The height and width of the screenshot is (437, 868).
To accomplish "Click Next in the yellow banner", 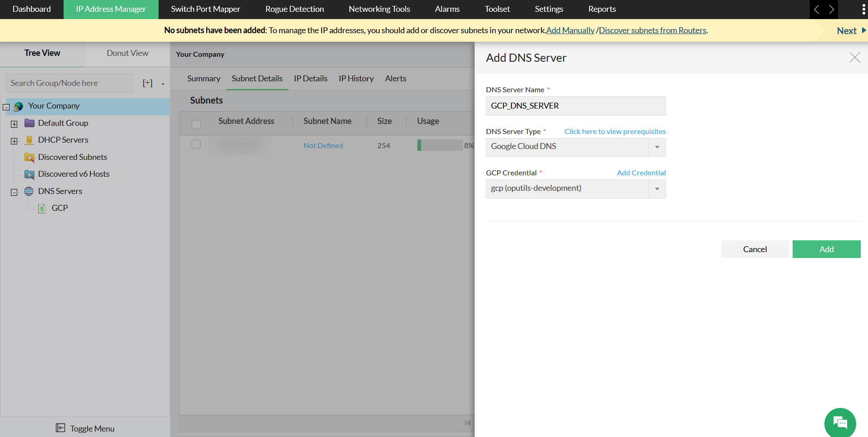I will click(x=851, y=30).
